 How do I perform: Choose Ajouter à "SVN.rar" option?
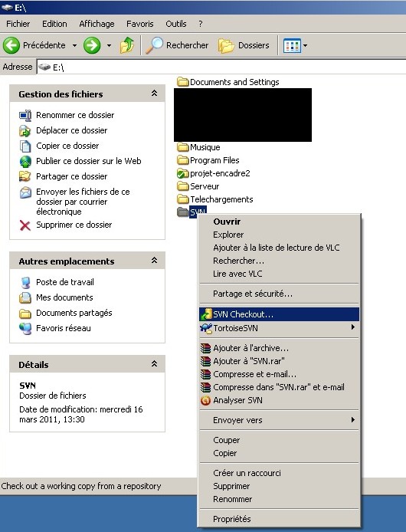point(279,361)
